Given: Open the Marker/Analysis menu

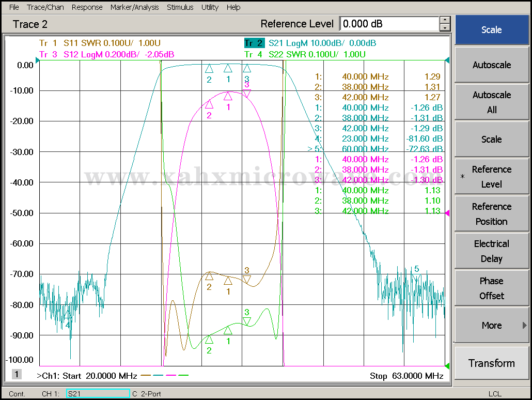Looking at the screenshot, I should pos(134,7).
